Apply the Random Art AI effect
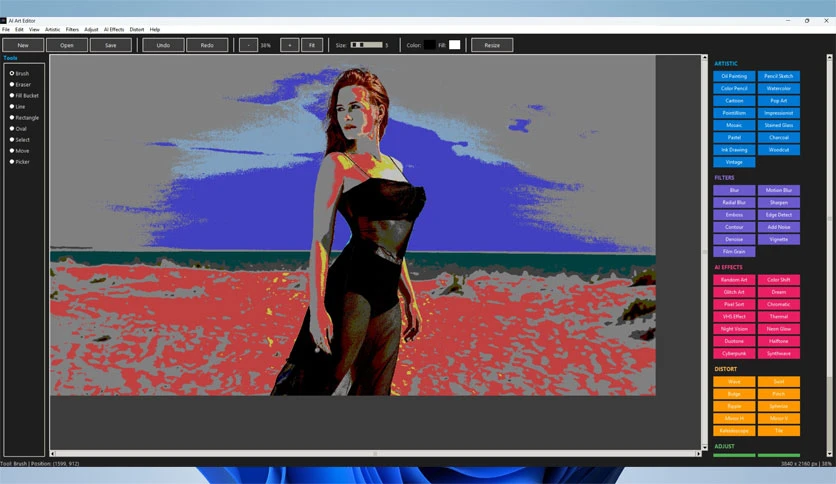This screenshot has width=836, height=484. [734, 280]
